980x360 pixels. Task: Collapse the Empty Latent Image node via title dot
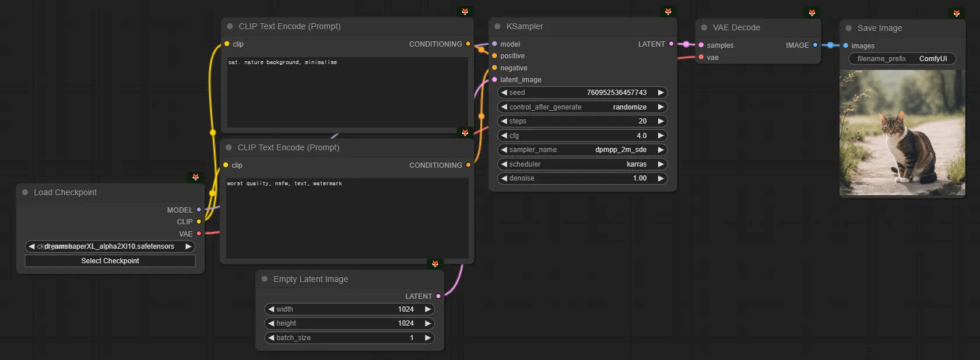(x=265, y=279)
